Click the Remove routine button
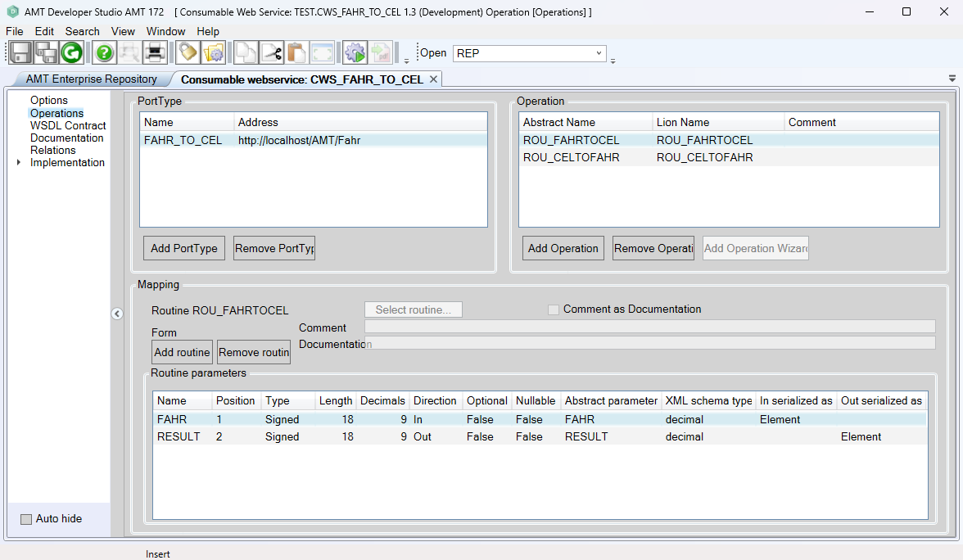Image resolution: width=963 pixels, height=560 pixels. coord(254,352)
